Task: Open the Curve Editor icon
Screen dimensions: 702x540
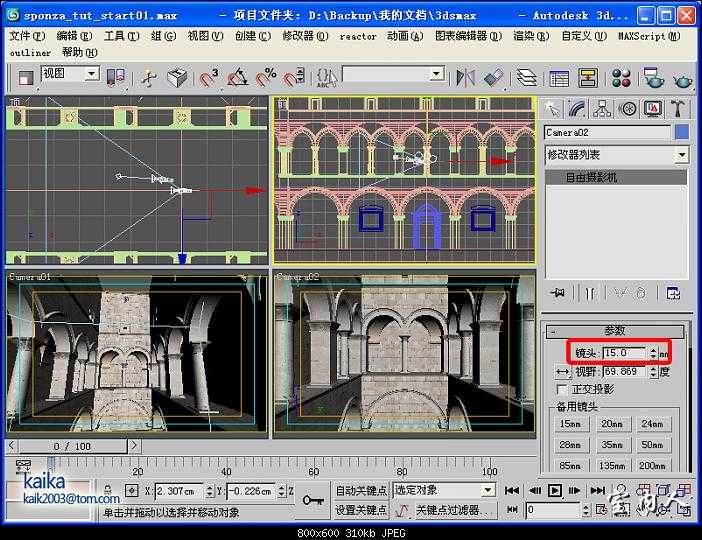Action: click(559, 78)
